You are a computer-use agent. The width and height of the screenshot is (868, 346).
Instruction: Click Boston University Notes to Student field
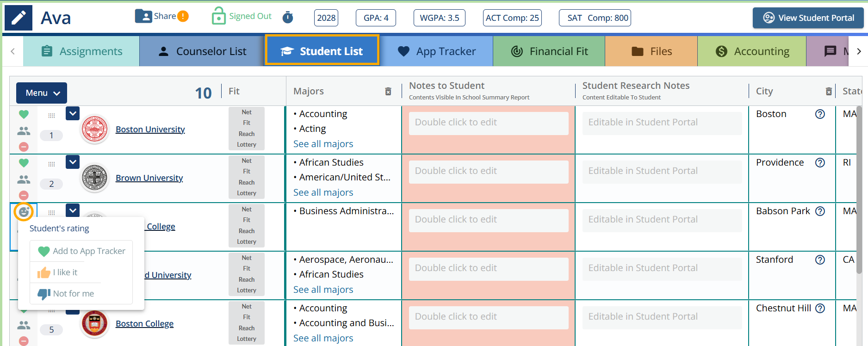489,123
